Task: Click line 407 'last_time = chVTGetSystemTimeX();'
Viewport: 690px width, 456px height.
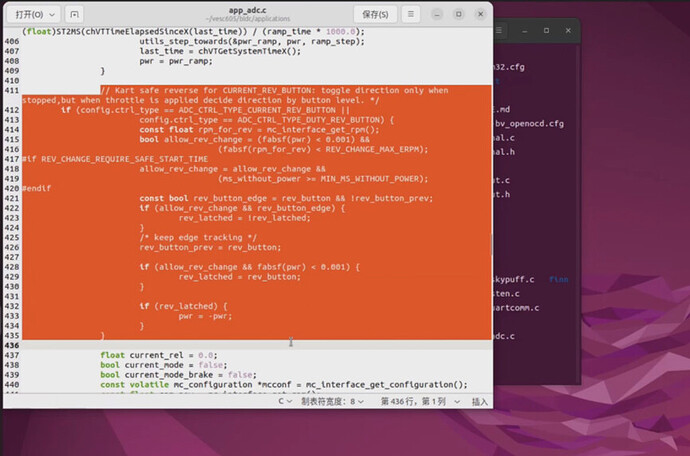Action: point(220,51)
